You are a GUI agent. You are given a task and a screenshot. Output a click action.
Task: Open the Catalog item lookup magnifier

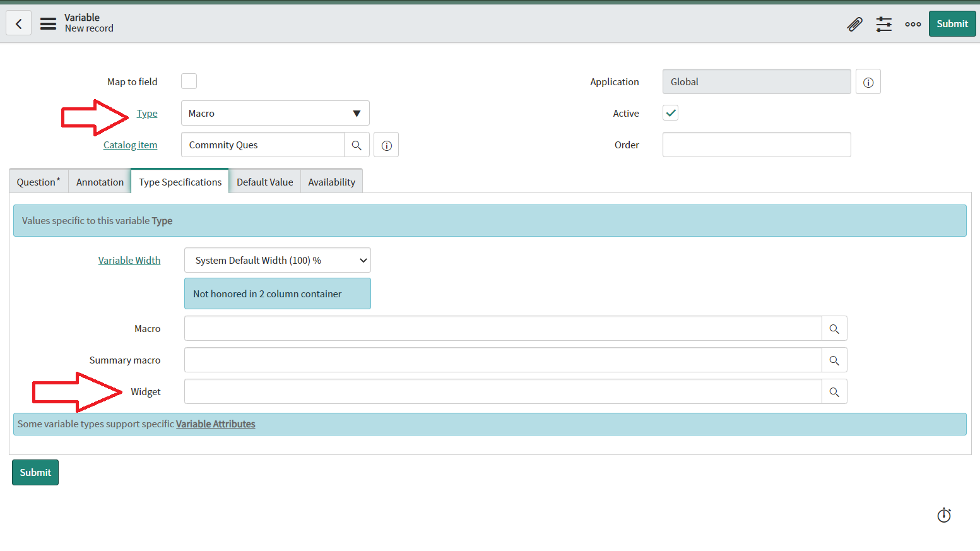pyautogui.click(x=357, y=145)
